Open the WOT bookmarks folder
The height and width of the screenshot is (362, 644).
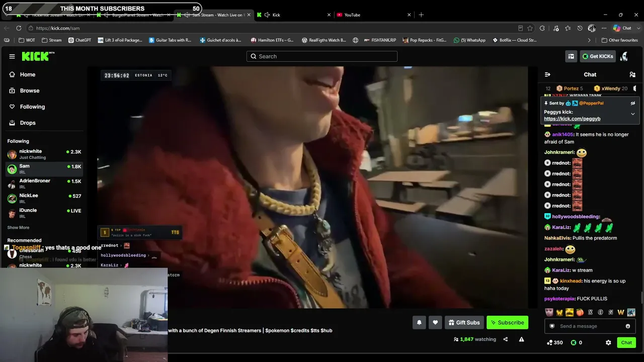(x=27, y=40)
